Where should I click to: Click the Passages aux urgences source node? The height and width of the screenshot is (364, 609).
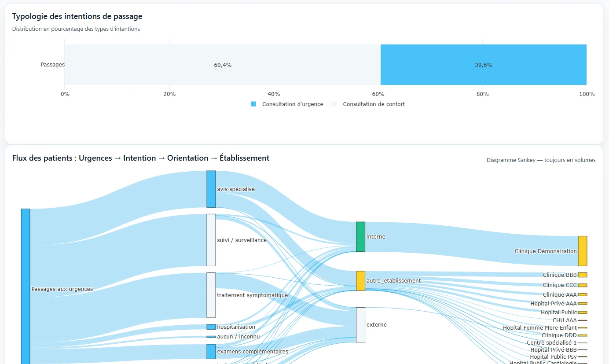click(25, 289)
